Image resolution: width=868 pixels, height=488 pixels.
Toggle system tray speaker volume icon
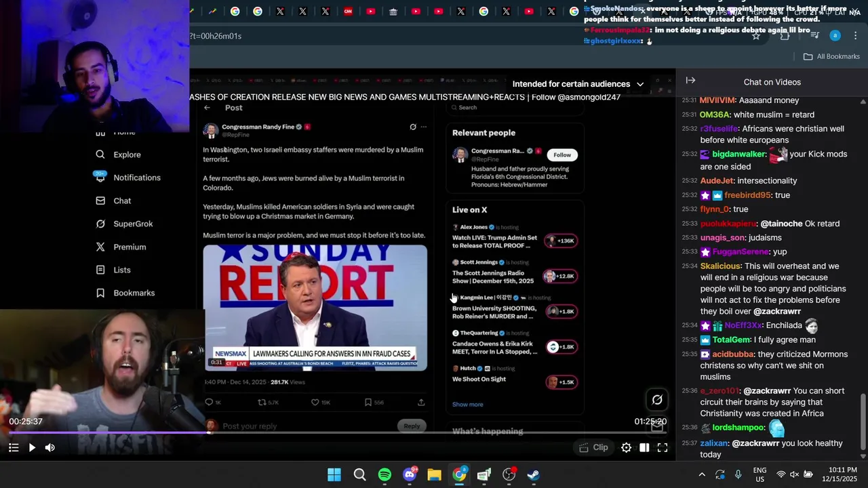794,474
